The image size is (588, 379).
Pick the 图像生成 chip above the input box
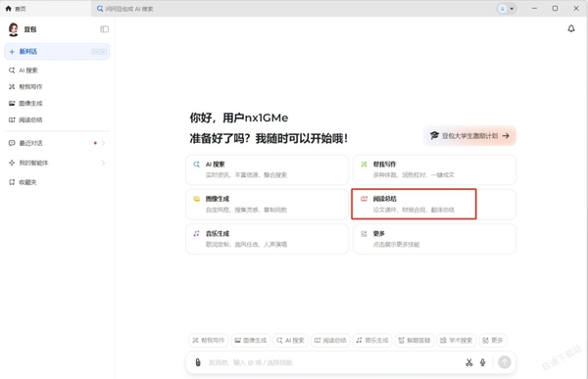(251, 340)
